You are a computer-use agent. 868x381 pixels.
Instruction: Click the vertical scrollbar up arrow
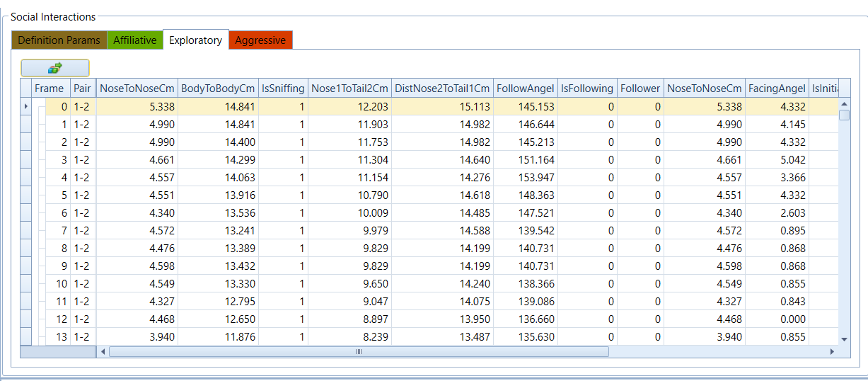point(843,103)
